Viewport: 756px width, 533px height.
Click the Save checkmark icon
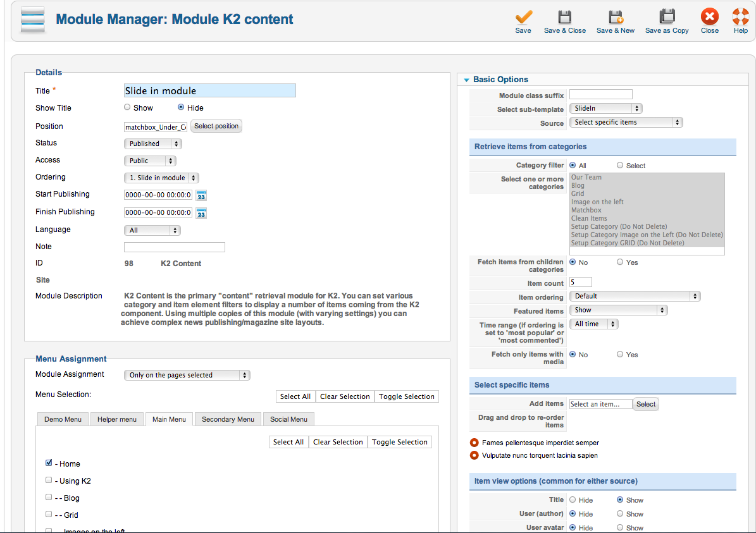pyautogui.click(x=523, y=17)
